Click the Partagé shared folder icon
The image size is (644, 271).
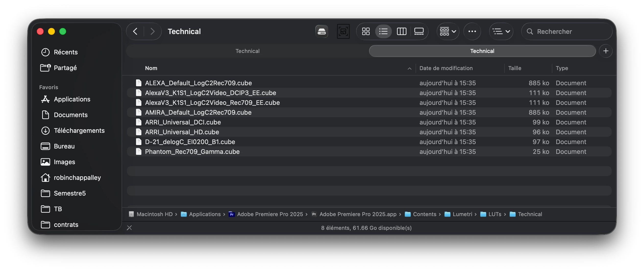45,68
